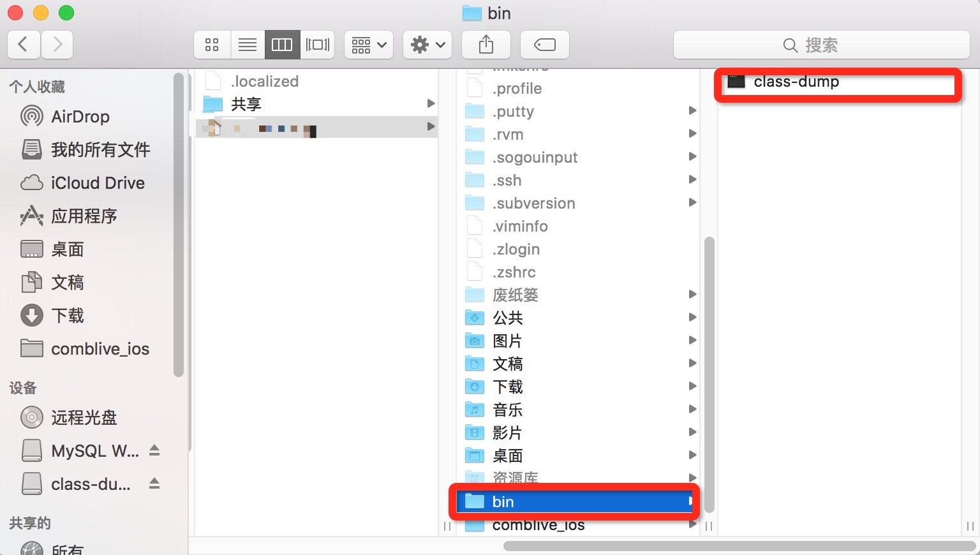Screen dimensions: 980x555
Task: Open the gear action menu
Action: [427, 45]
